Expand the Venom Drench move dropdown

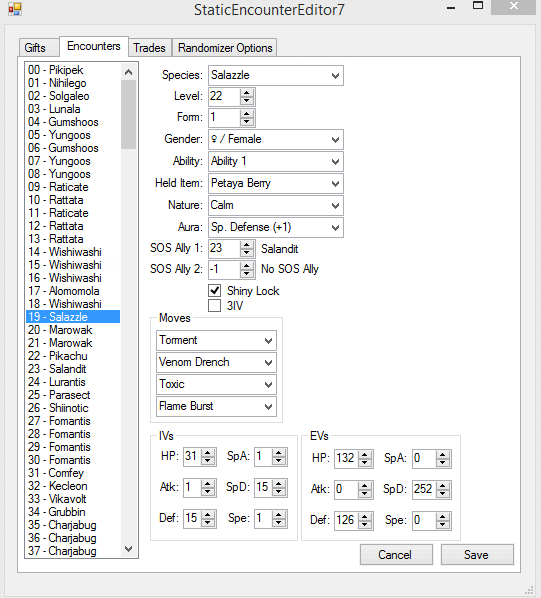point(216,362)
